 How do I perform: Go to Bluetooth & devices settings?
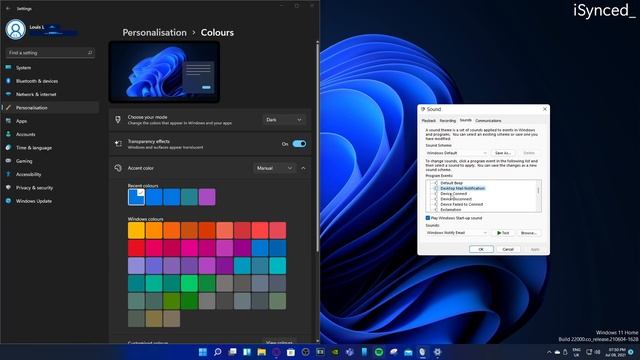click(50, 81)
